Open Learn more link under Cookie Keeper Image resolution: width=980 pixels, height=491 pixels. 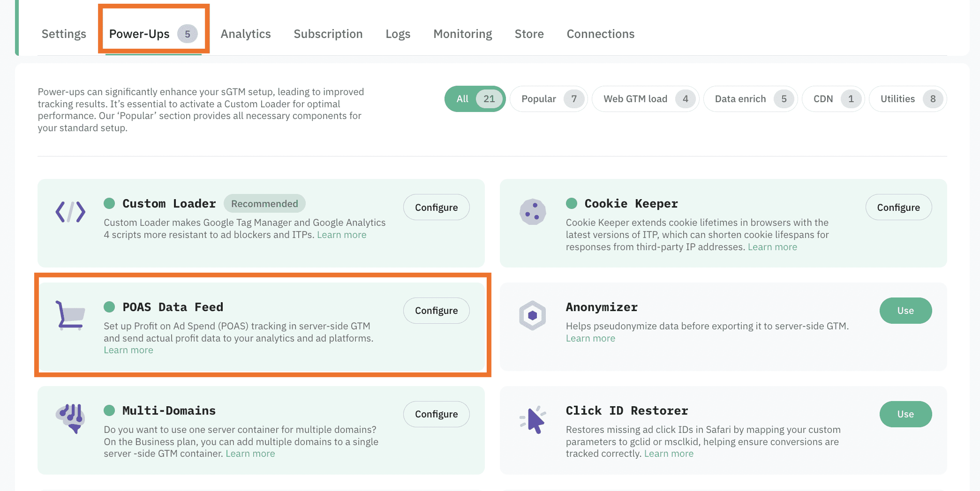(x=772, y=247)
